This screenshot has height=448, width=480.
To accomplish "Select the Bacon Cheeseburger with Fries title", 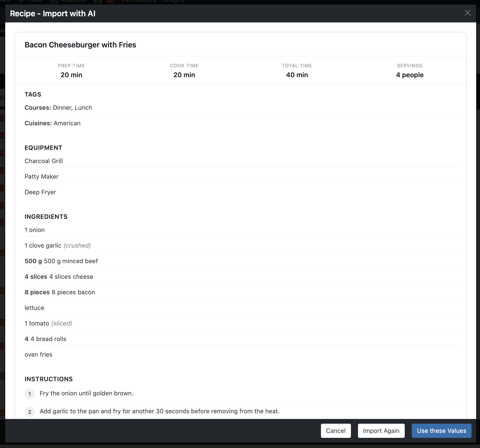I will coord(80,45).
